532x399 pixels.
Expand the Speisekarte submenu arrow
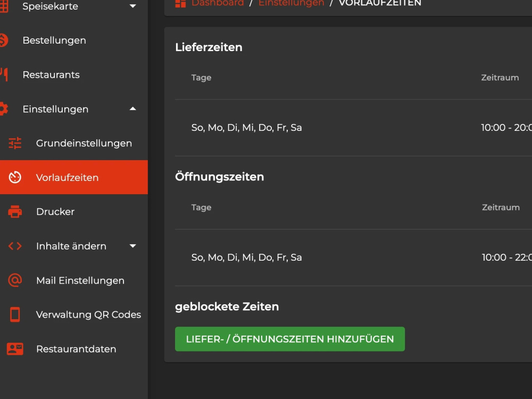click(x=133, y=6)
